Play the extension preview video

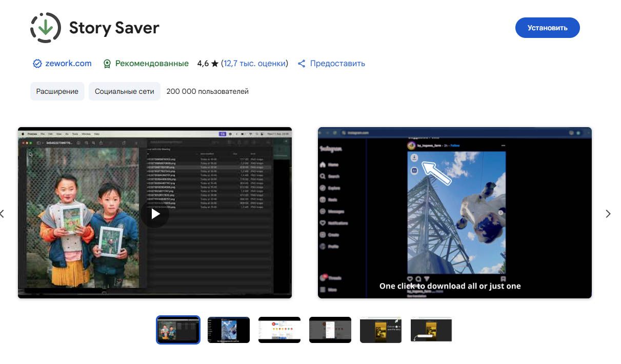[155, 213]
